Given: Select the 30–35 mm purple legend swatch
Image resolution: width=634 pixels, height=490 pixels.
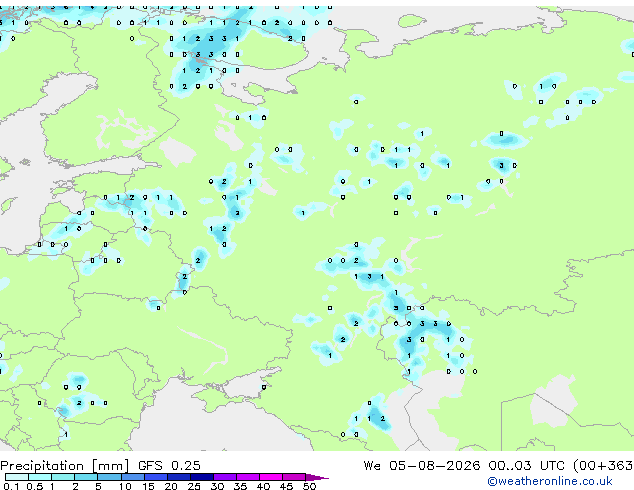Looking at the screenshot, I should (225, 477).
